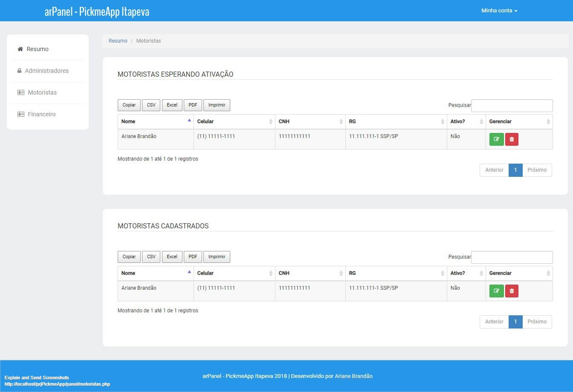Image resolution: width=573 pixels, height=392 pixels.
Task: Click CSV export in the waiting-activation section
Action: tap(151, 105)
